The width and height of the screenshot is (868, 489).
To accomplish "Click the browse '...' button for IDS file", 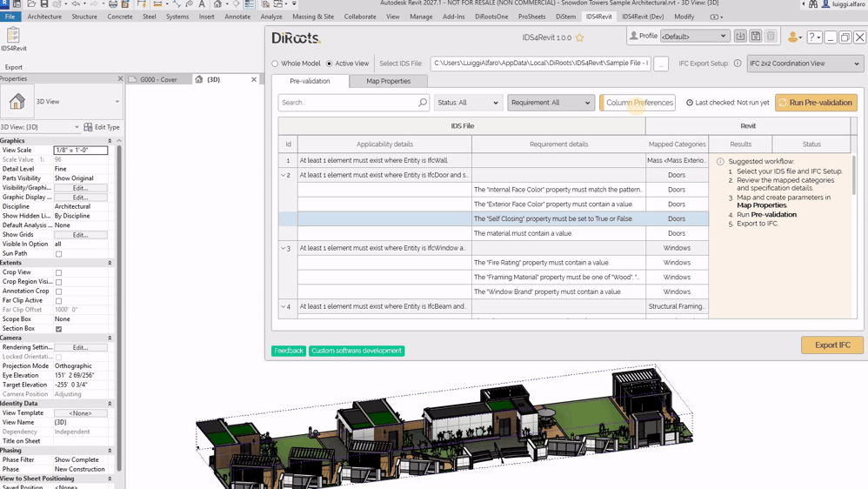I will click(661, 64).
